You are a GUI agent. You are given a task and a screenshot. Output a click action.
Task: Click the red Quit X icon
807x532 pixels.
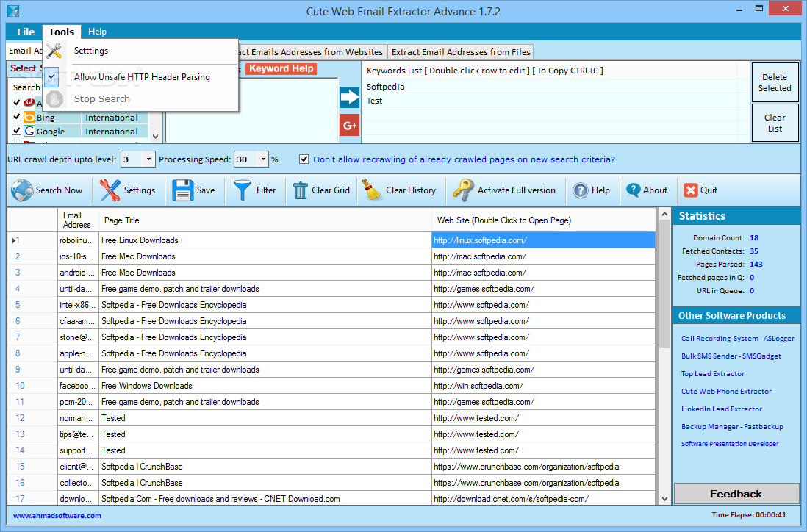(690, 190)
